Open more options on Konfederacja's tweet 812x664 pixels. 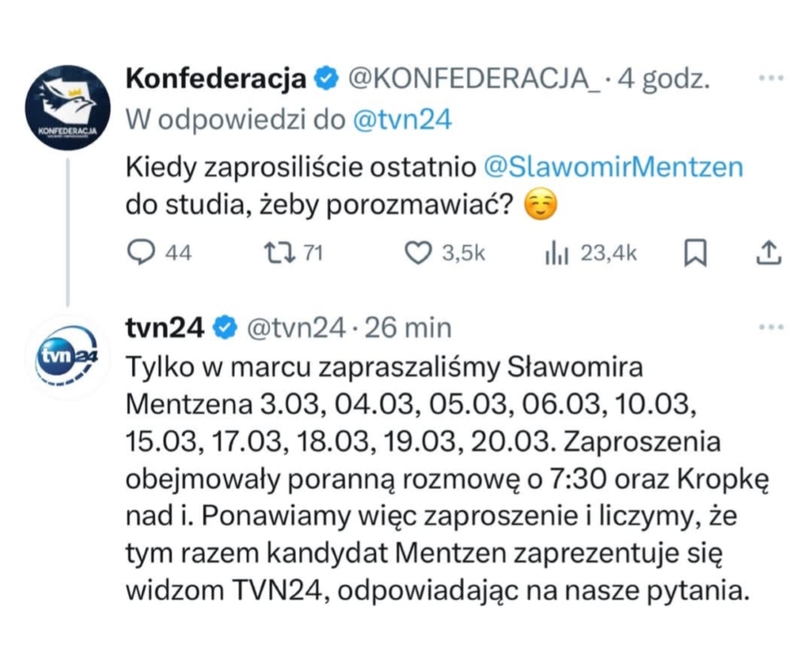pos(771,78)
